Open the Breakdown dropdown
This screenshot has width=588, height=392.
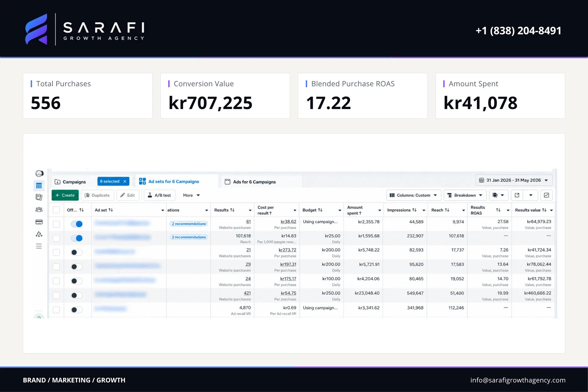pyautogui.click(x=465, y=195)
